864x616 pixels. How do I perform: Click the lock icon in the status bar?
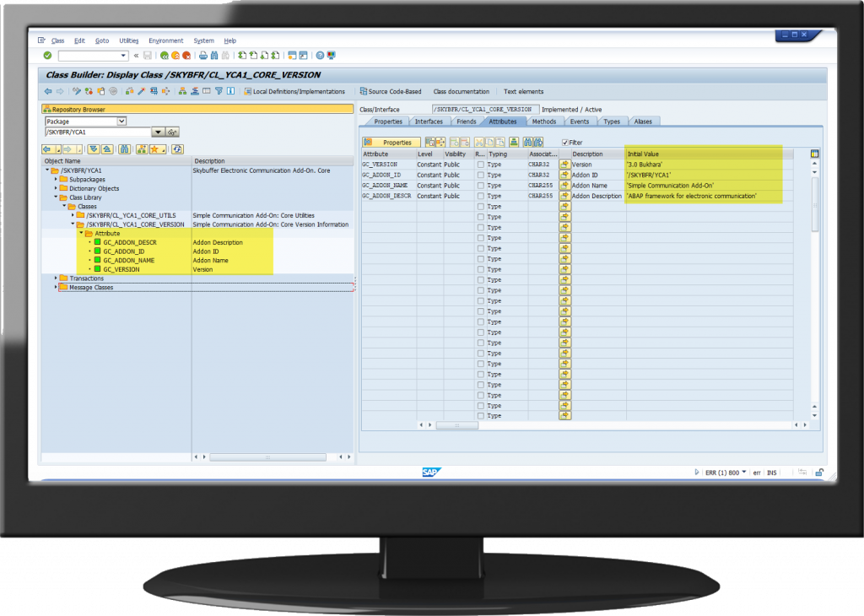click(819, 473)
